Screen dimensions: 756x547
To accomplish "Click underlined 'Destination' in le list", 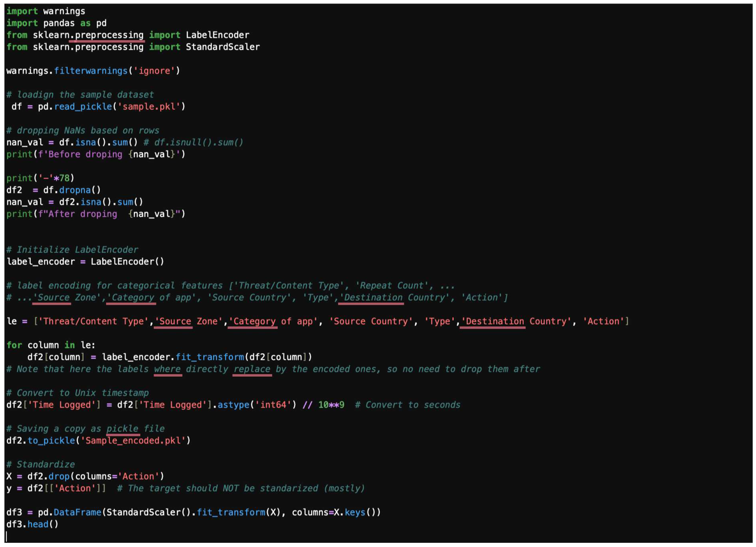I will [x=494, y=322].
